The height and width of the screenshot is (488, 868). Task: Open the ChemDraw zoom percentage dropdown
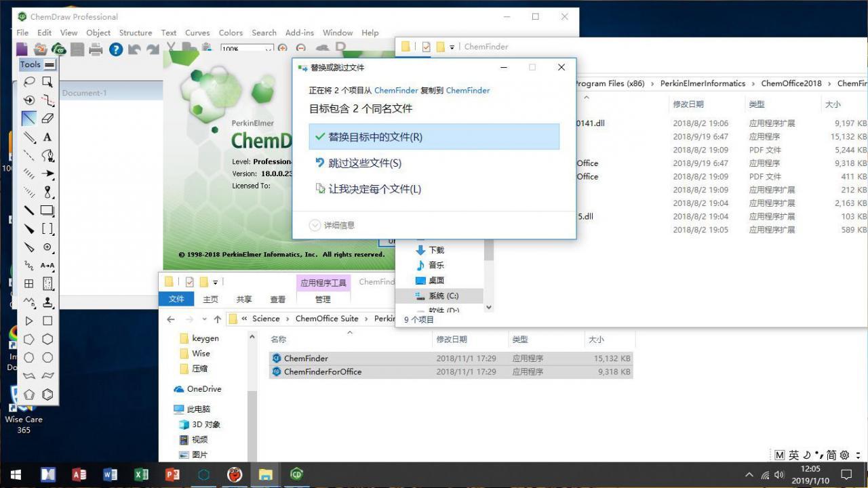pos(269,49)
